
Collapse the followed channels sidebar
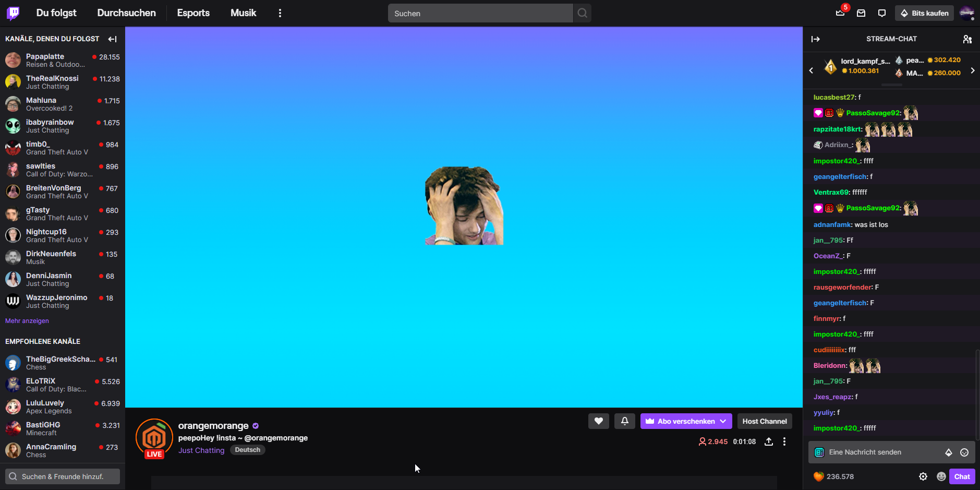[112, 39]
